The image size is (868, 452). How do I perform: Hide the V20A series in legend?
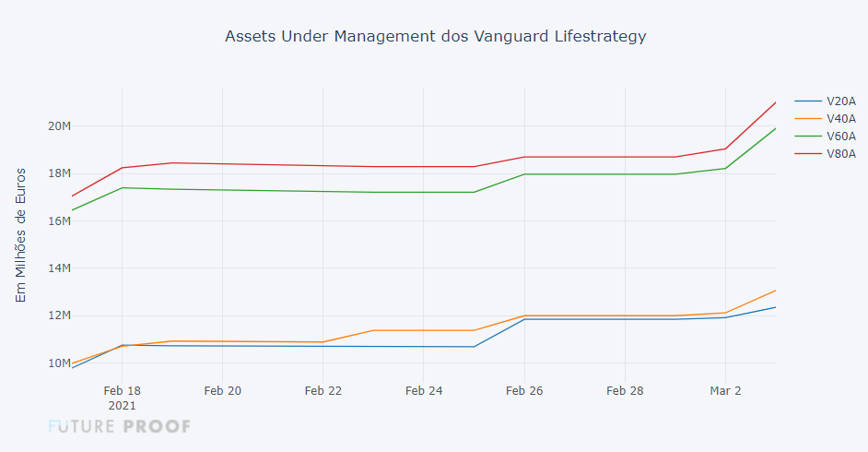[x=841, y=101]
